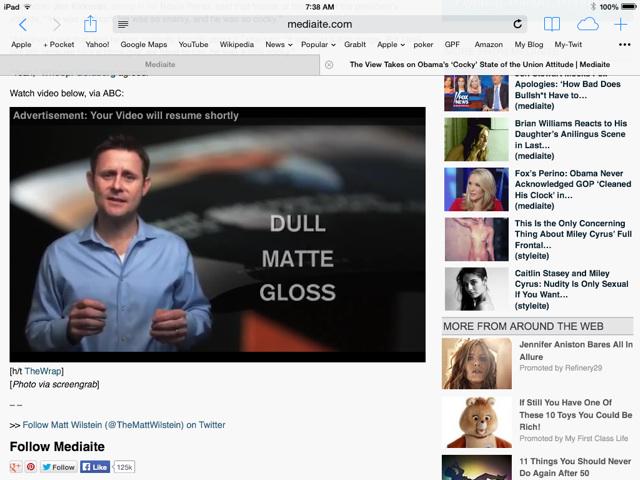Tap the Safari back arrow

(23, 25)
